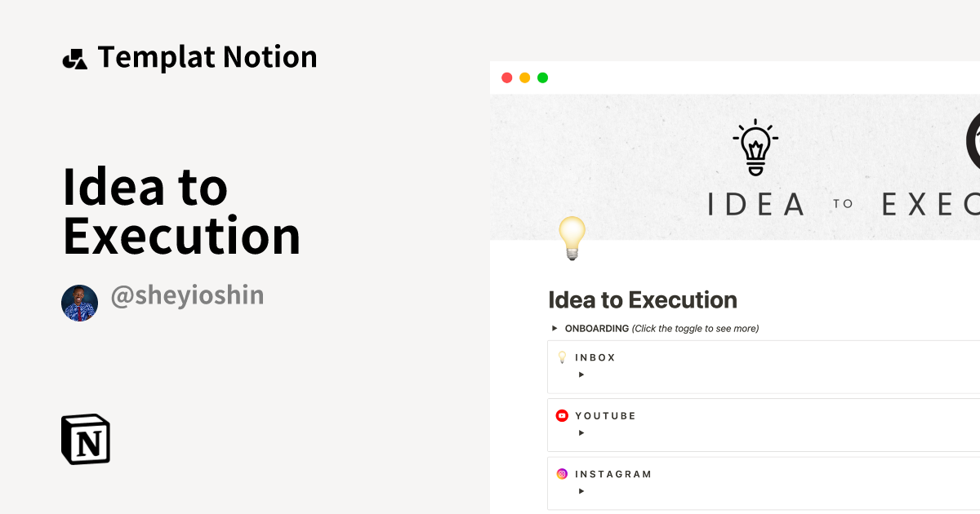980x514 pixels.
Task: Expand the INSTAGRAM disclosure triangle
Action: [581, 490]
